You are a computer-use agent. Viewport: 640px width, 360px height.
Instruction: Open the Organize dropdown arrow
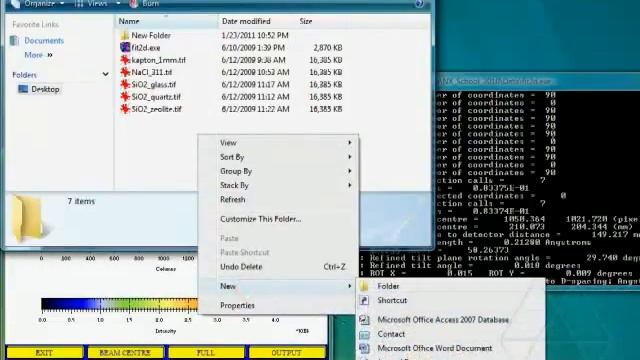tap(62, 4)
